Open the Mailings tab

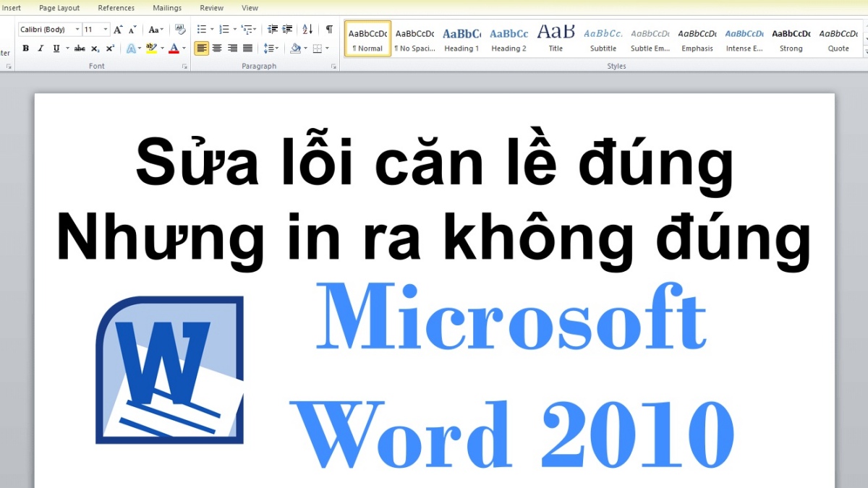pos(167,8)
